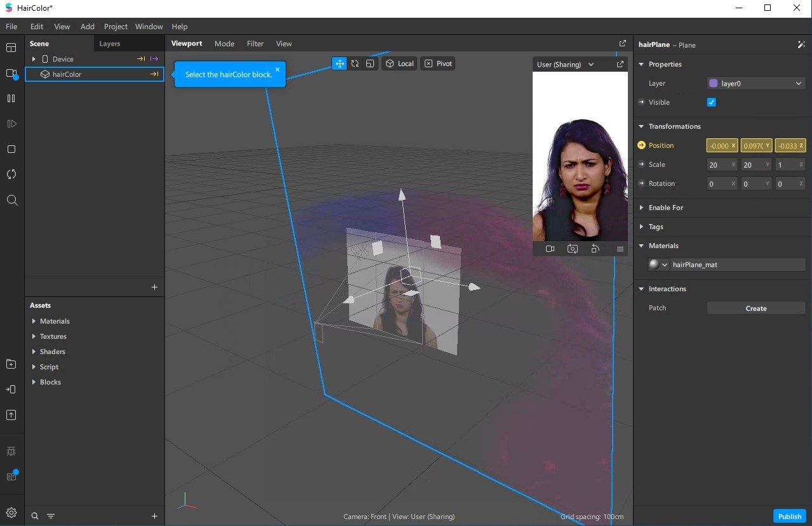Toggle visibility of the hairColor block in Scene
Screen dimensions: 812x526
click(154, 74)
